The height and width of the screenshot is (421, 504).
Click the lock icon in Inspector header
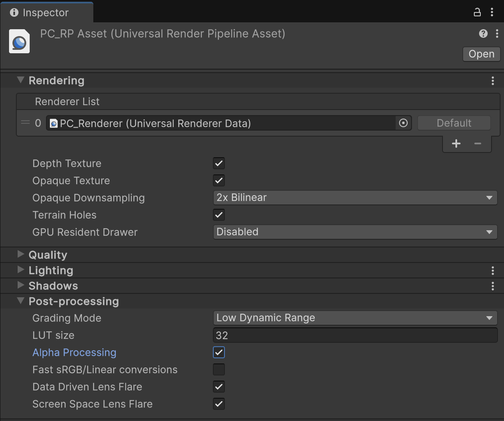click(x=477, y=12)
